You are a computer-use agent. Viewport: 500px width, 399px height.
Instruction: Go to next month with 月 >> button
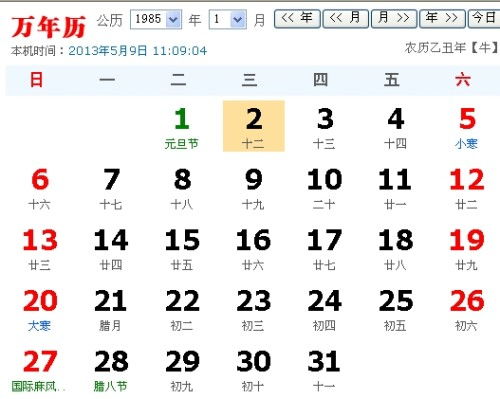(394, 18)
